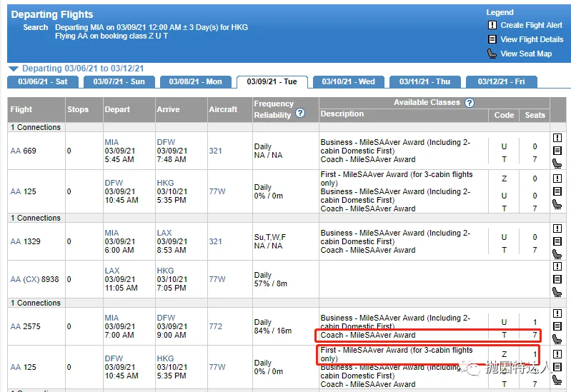Click the Search label in header
This screenshot has height=392, width=571.
point(35,27)
